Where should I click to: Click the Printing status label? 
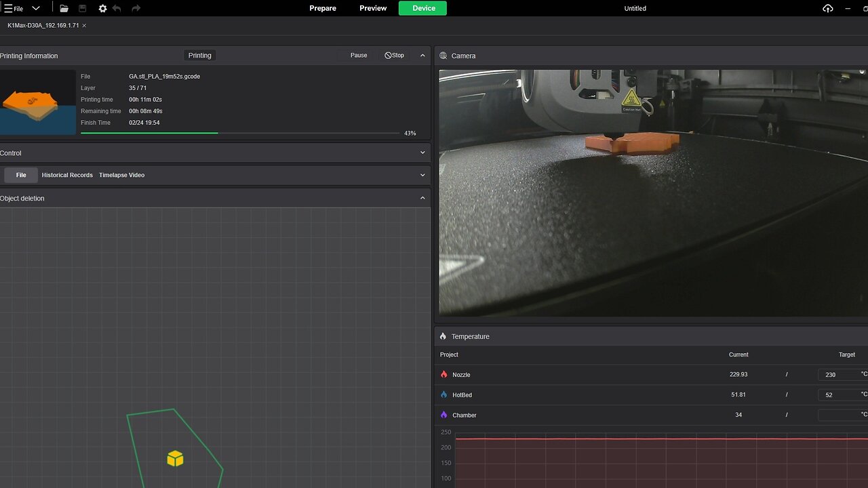coord(199,56)
